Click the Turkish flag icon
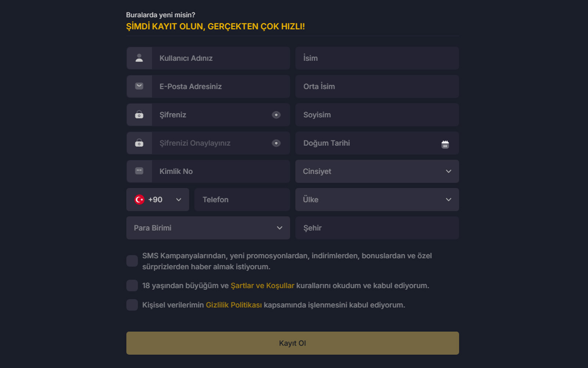 click(x=140, y=199)
